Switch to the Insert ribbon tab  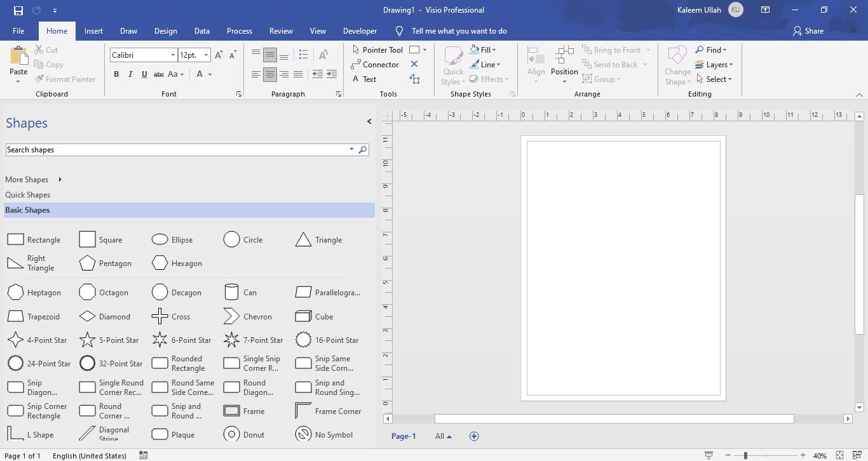(x=93, y=30)
